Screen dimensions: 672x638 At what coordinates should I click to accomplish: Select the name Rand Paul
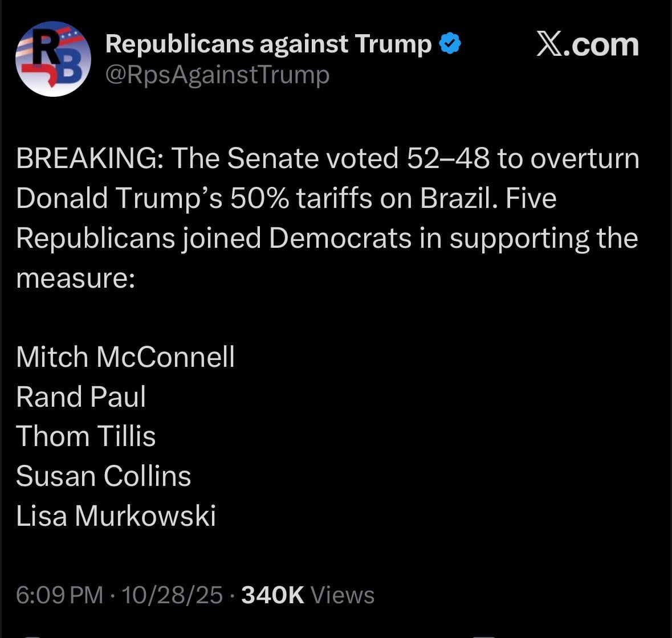(81, 397)
